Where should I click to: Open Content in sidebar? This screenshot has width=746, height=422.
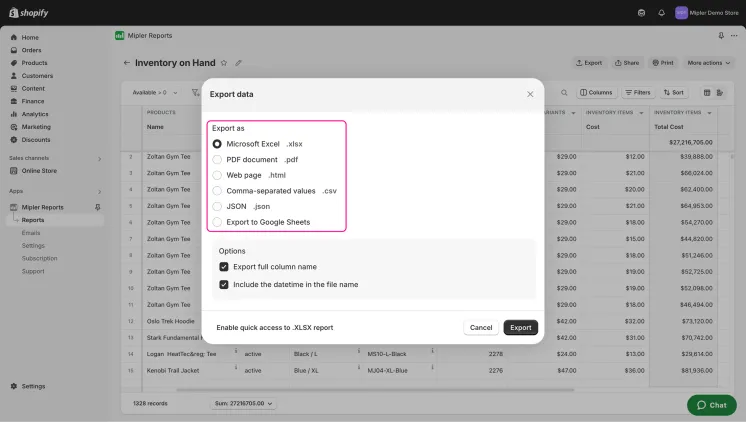(33, 88)
